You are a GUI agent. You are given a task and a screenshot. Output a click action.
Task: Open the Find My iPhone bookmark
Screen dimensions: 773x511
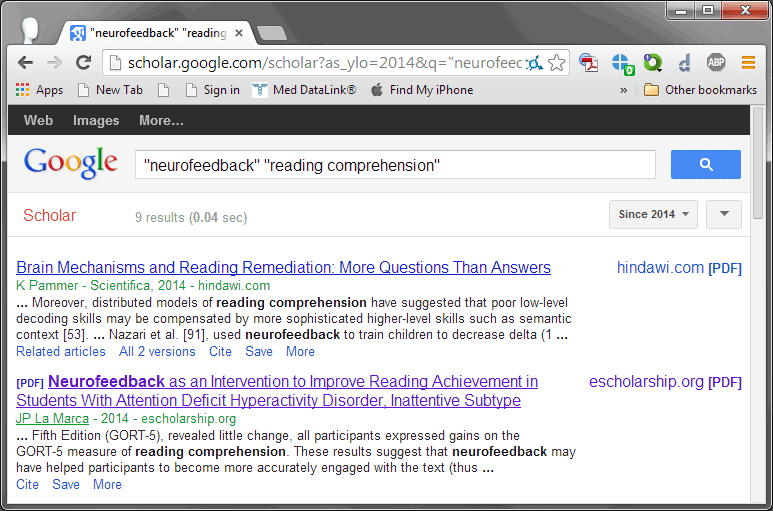pyautogui.click(x=422, y=90)
